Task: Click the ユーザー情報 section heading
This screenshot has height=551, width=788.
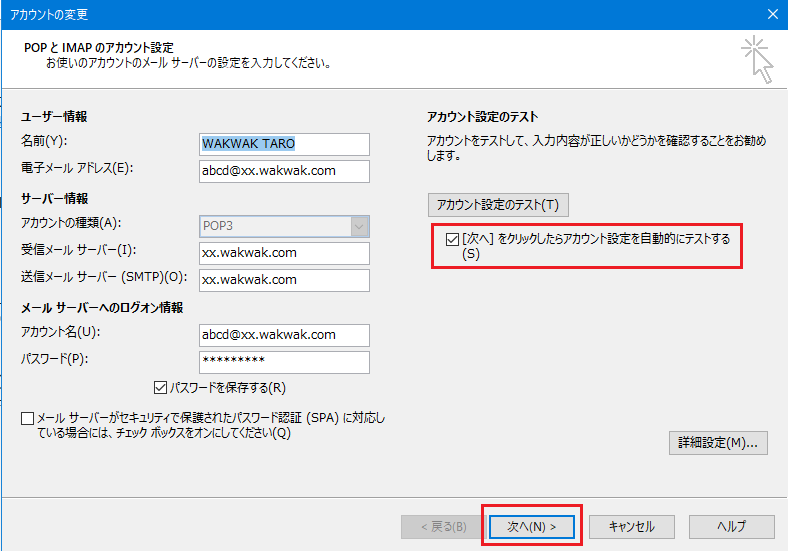Action: 54,117
